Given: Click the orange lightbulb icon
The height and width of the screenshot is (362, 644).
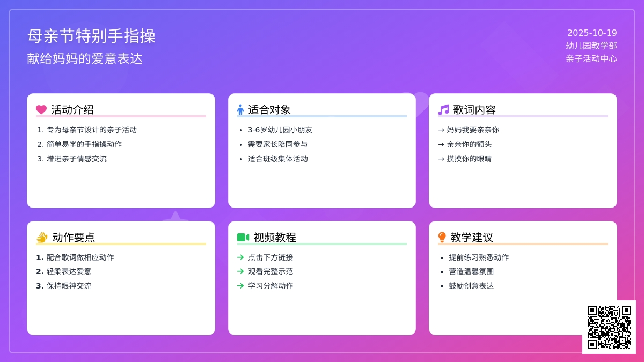Looking at the screenshot, I should pos(442,238).
